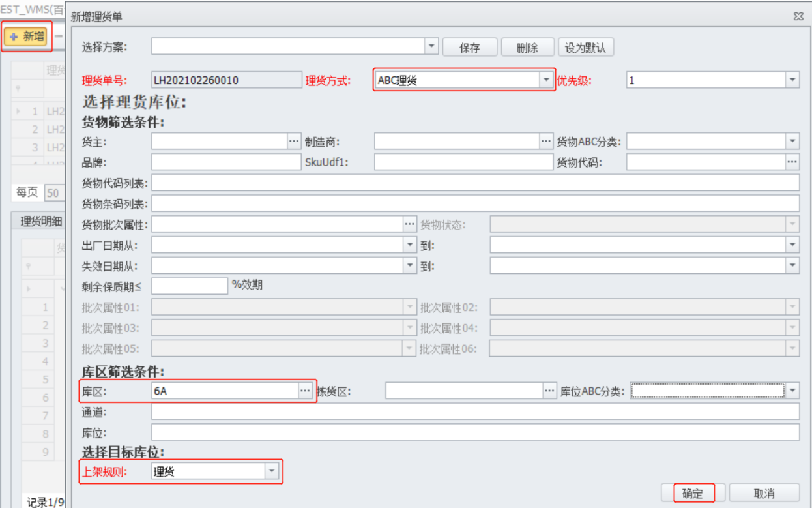Open the 货物ABC分类 dropdown

pos(792,142)
